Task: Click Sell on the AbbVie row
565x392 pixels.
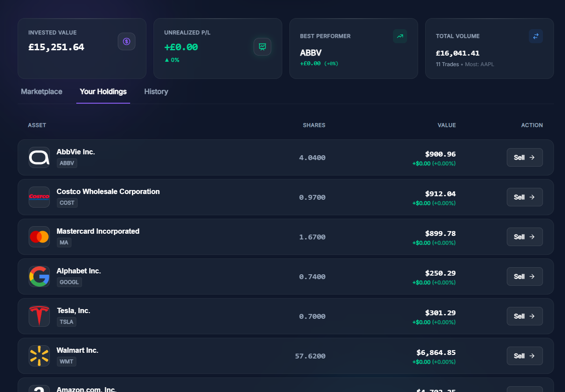Action: (x=524, y=157)
